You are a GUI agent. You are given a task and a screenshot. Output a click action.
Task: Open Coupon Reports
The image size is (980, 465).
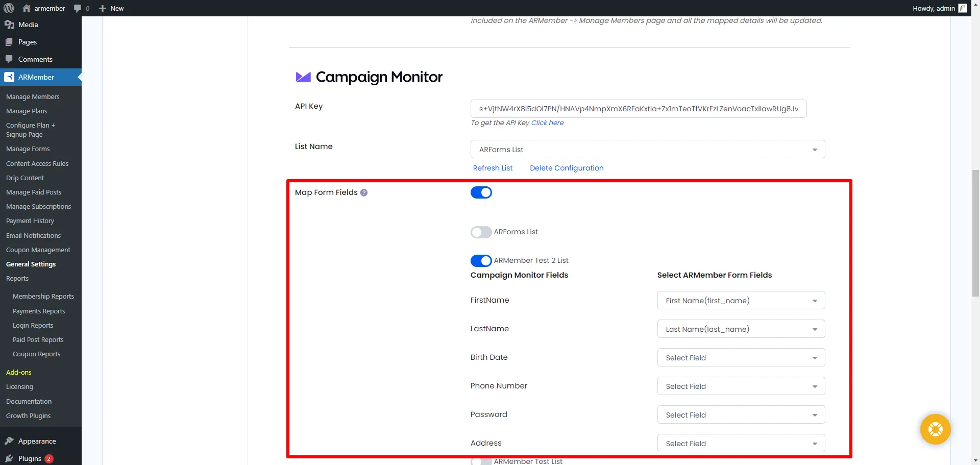click(36, 354)
